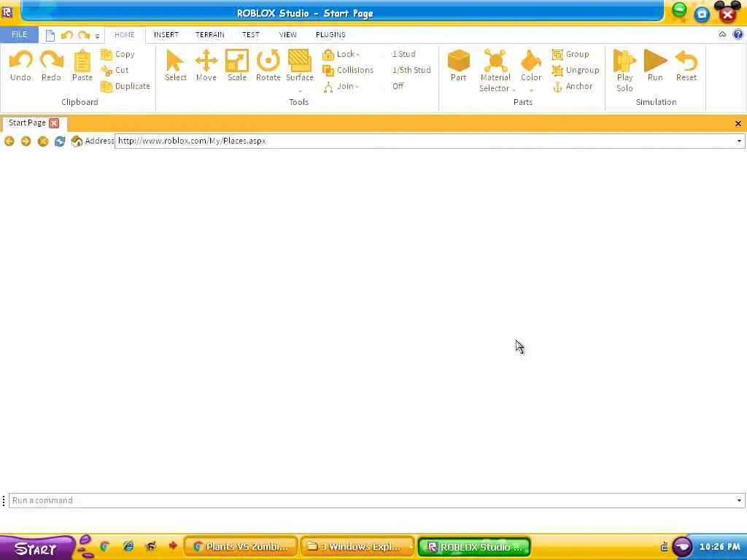The height and width of the screenshot is (560, 747).
Task: Click Ungroup in the Parts section
Action: 575,70
